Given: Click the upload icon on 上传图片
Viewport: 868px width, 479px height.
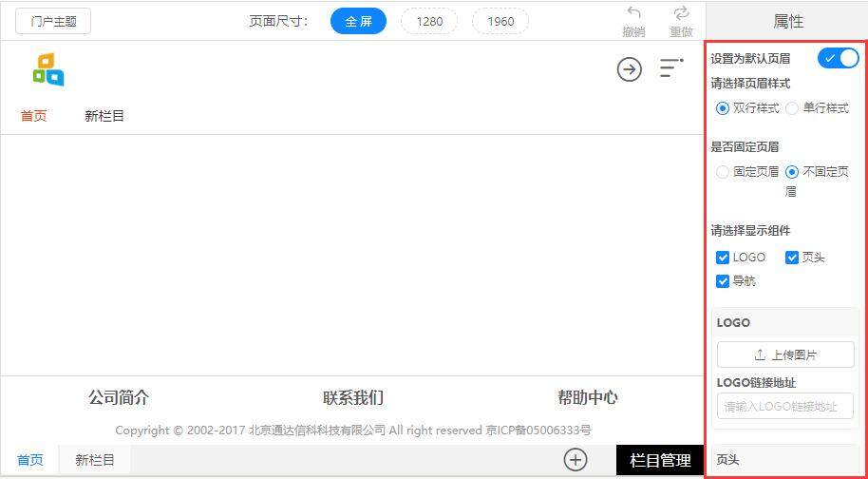Looking at the screenshot, I should click(x=760, y=354).
